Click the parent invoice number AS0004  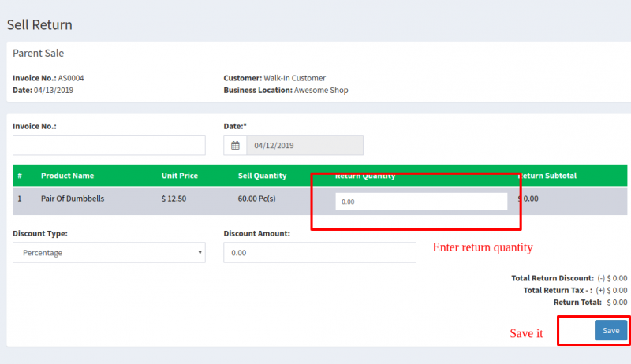pos(71,78)
